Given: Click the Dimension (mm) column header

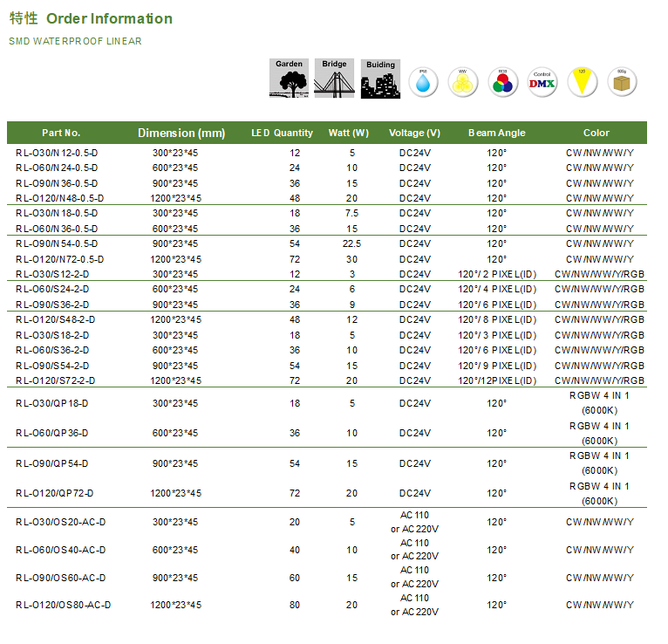Looking at the screenshot, I should [181, 133].
